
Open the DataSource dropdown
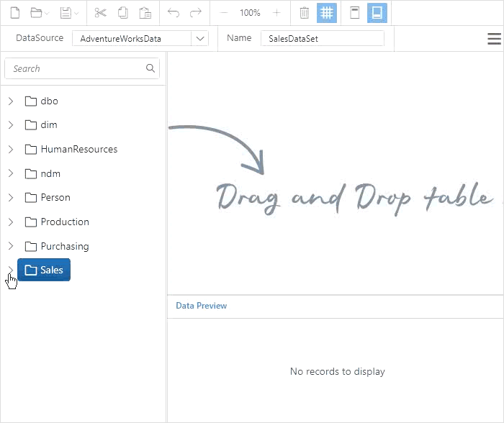click(x=200, y=38)
